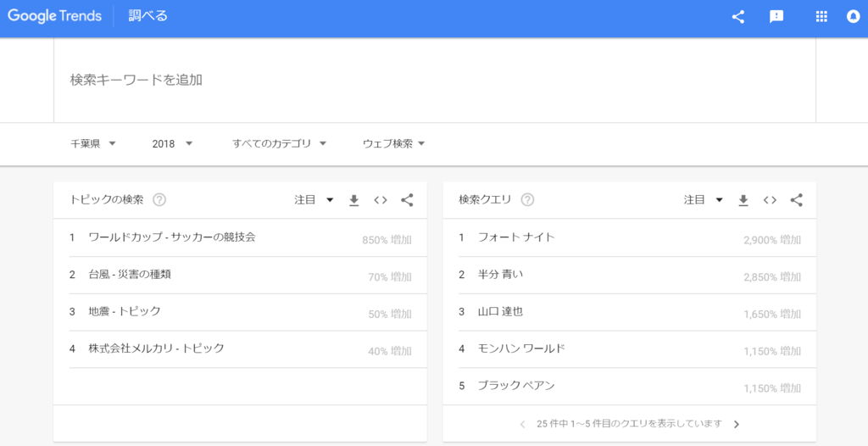The image size is (868, 446).
Task: Open the 注目 dropdown in トピックの検索 panel
Action: tap(314, 200)
